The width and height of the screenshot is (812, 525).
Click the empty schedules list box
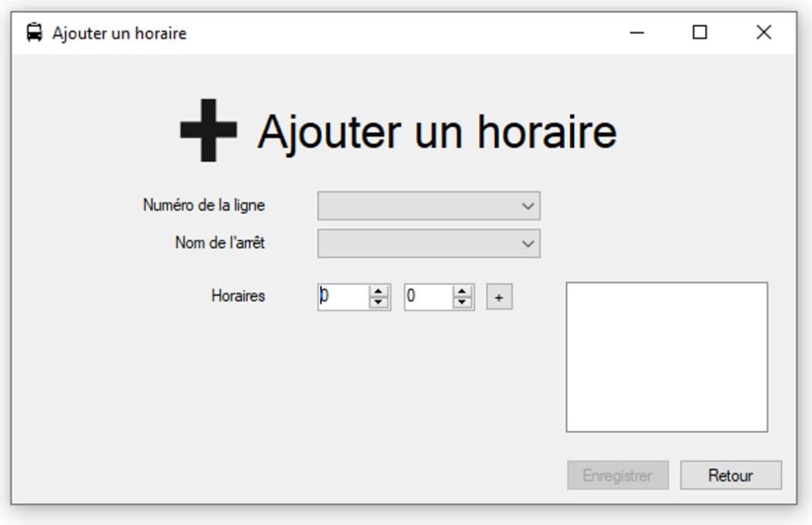pyautogui.click(x=667, y=357)
